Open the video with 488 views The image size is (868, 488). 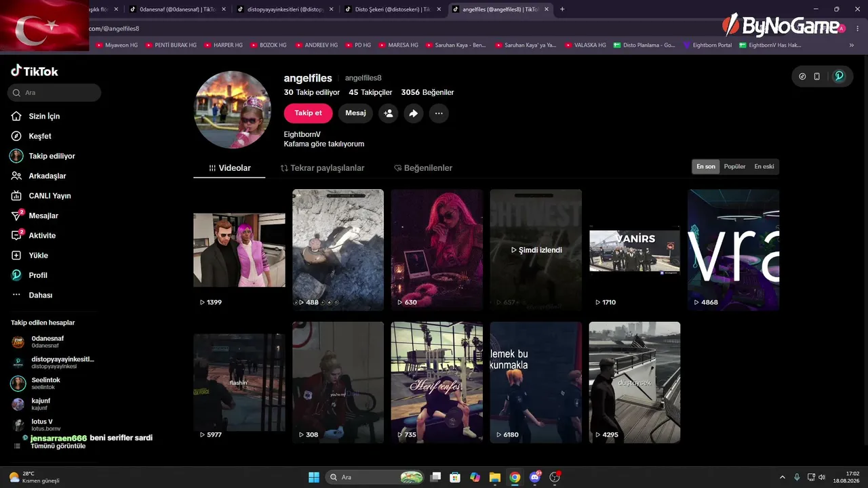pos(338,250)
